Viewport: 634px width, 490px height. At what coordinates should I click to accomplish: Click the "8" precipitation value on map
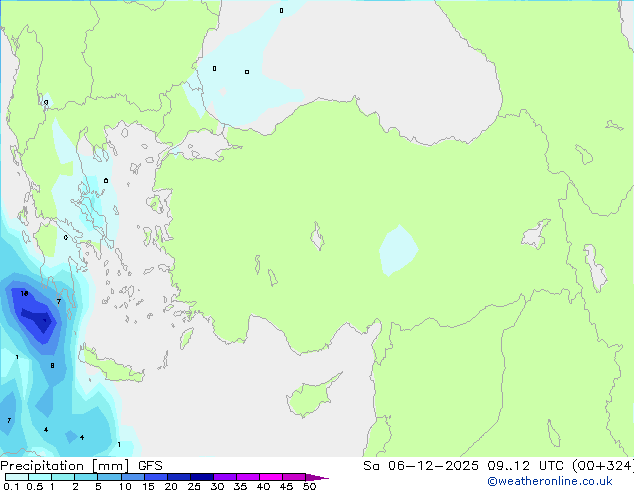tap(52, 365)
